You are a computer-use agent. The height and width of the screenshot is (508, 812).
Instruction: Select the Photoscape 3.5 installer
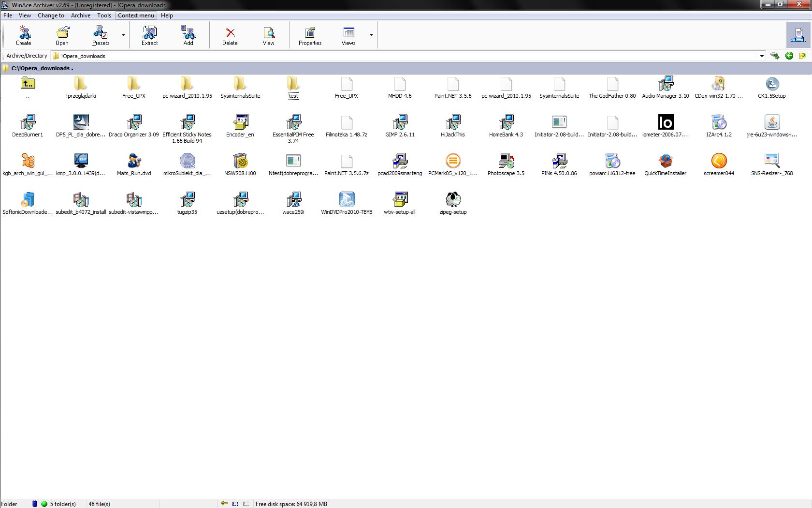coord(506,164)
